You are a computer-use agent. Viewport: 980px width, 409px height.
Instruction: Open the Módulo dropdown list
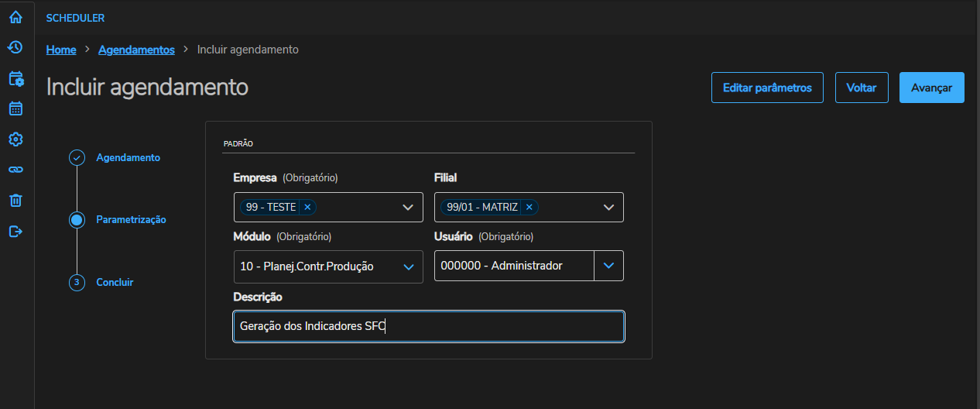click(x=408, y=266)
